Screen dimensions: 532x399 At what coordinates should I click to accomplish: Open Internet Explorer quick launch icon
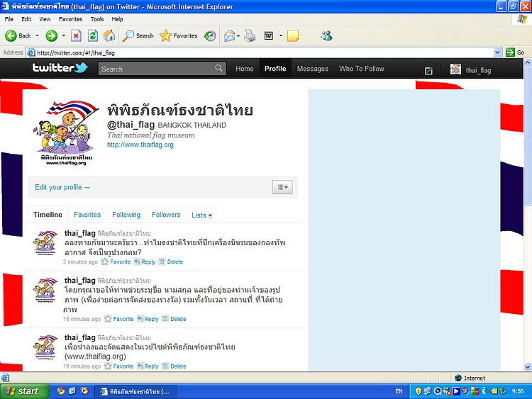[x=72, y=391]
